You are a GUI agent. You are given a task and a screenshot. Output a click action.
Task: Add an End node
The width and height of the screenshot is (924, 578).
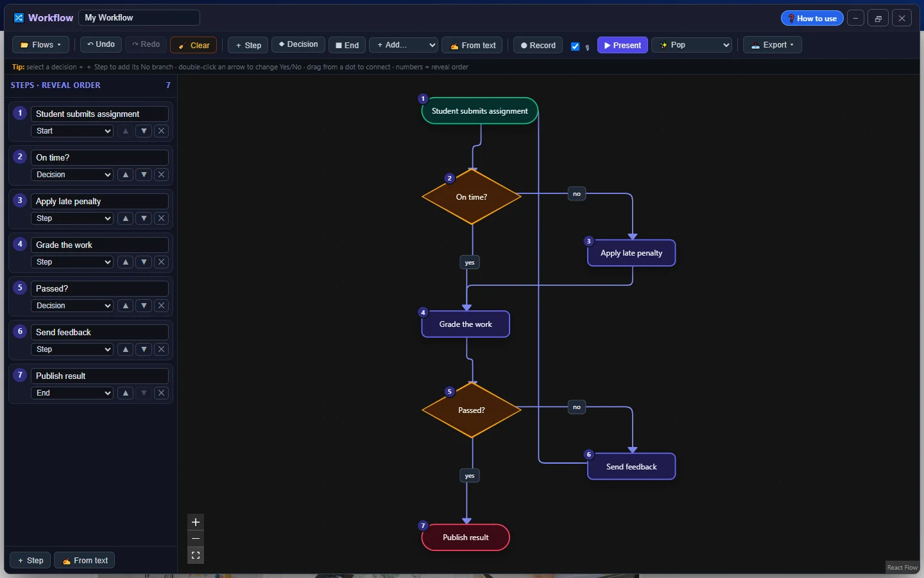click(x=347, y=45)
